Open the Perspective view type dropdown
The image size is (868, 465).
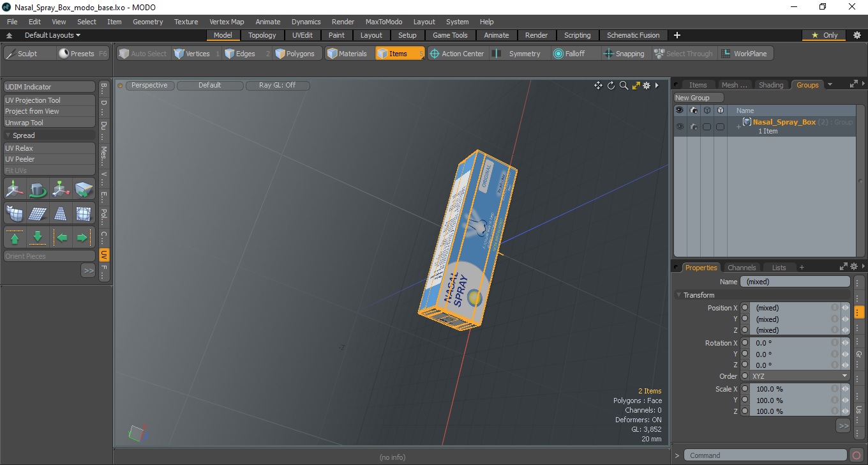tap(149, 85)
